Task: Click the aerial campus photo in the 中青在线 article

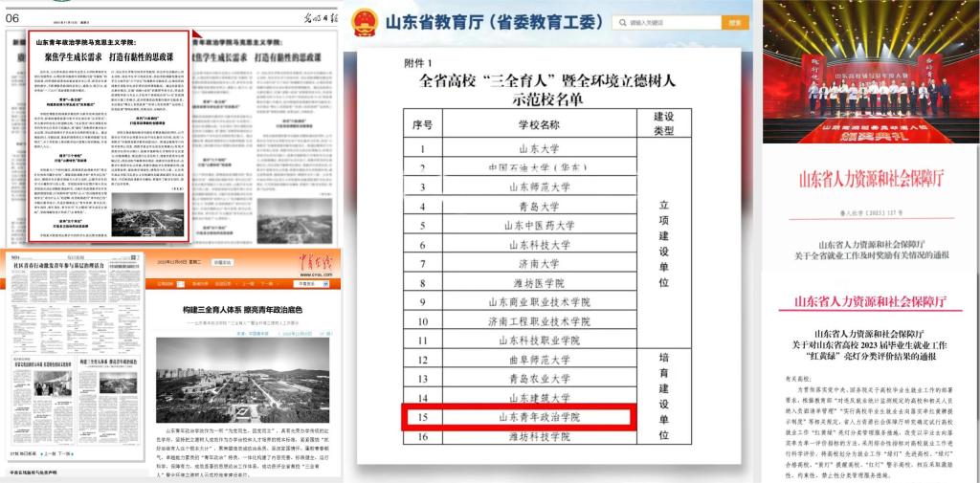Action: (242, 380)
